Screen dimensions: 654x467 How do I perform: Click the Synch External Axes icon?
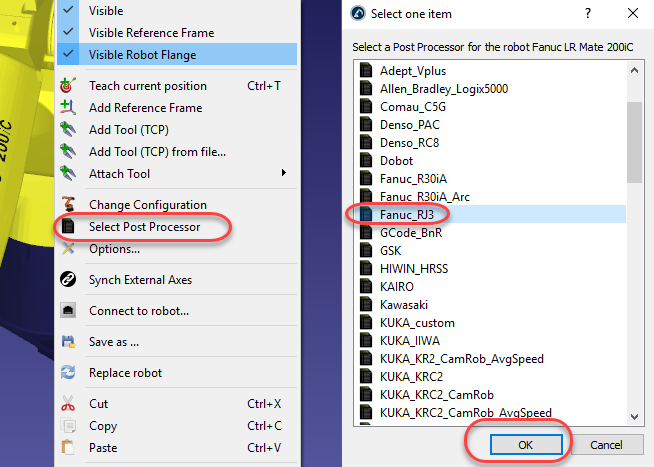coord(68,280)
